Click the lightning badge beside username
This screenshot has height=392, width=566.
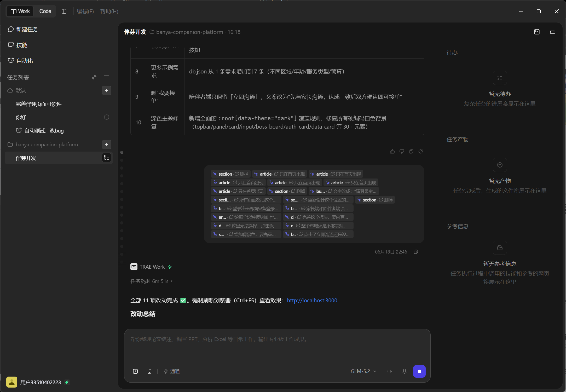coord(67,382)
